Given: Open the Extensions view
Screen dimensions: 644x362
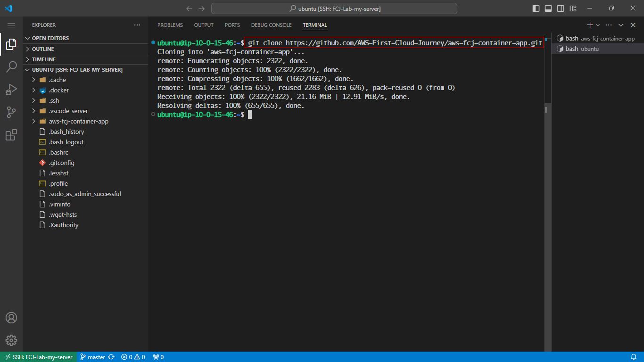Looking at the screenshot, I should pyautogui.click(x=11, y=135).
